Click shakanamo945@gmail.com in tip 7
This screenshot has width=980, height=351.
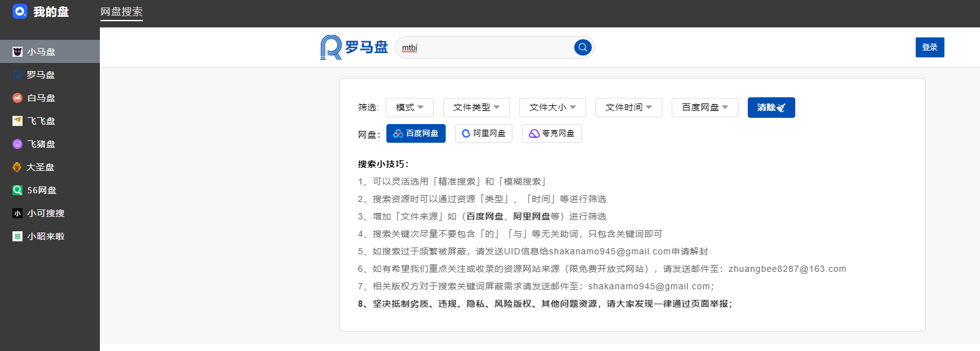pos(649,286)
